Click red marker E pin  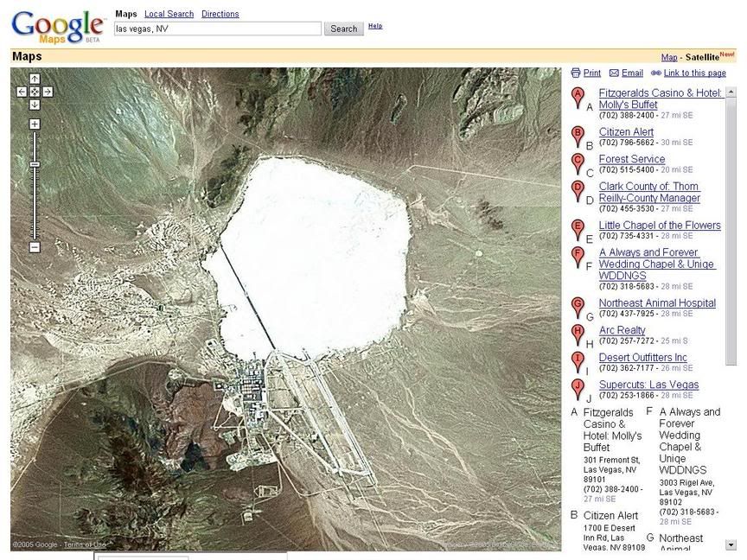pos(578,230)
